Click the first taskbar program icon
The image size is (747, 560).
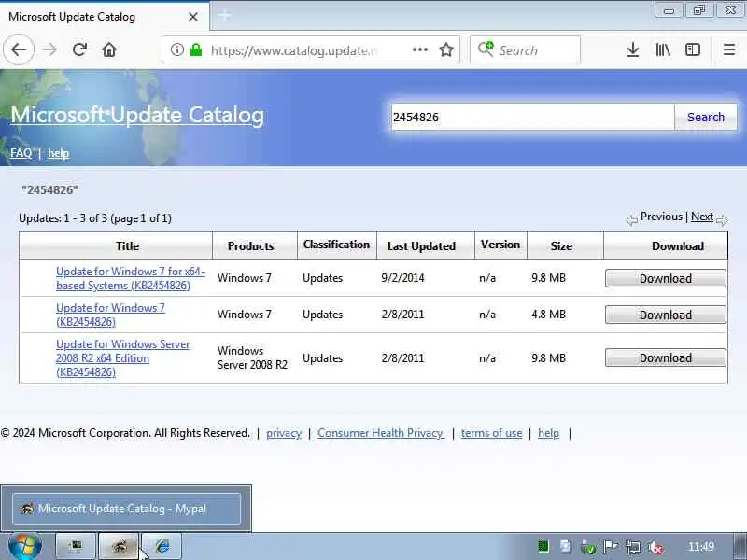click(76, 546)
